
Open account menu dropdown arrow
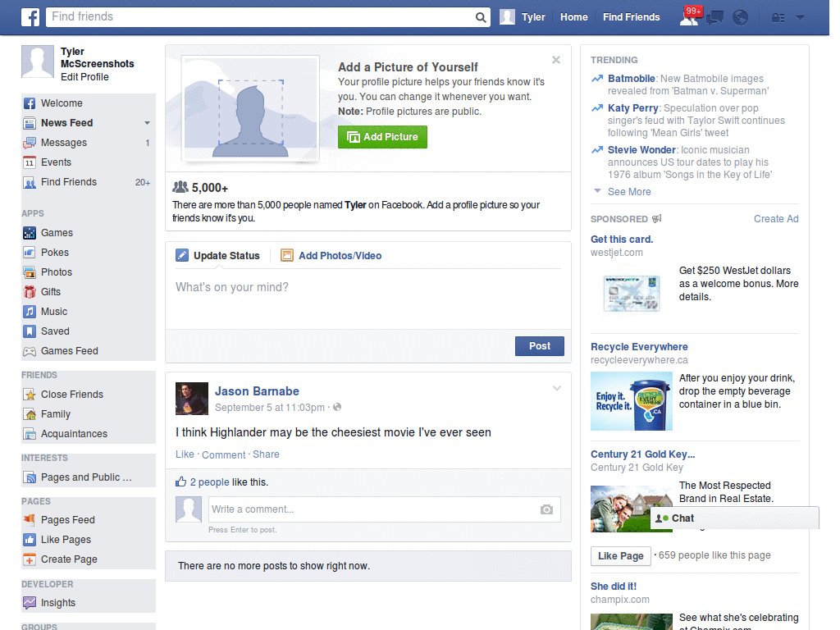801,18
